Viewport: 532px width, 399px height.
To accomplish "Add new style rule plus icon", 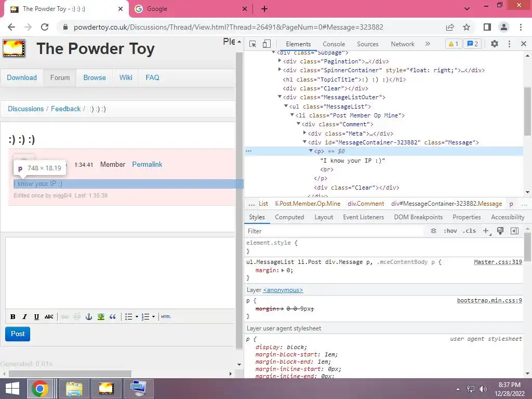I will pos(486,231).
